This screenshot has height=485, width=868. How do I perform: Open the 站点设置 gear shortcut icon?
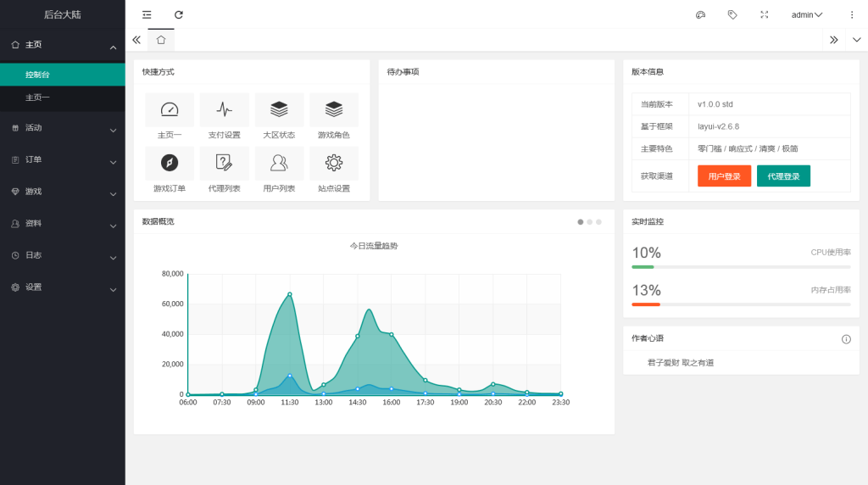[x=334, y=163]
